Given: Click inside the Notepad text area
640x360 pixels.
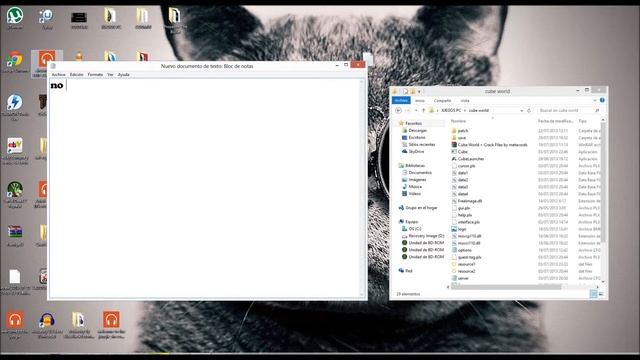Looking at the screenshot, I should pyautogui.click(x=204, y=188).
